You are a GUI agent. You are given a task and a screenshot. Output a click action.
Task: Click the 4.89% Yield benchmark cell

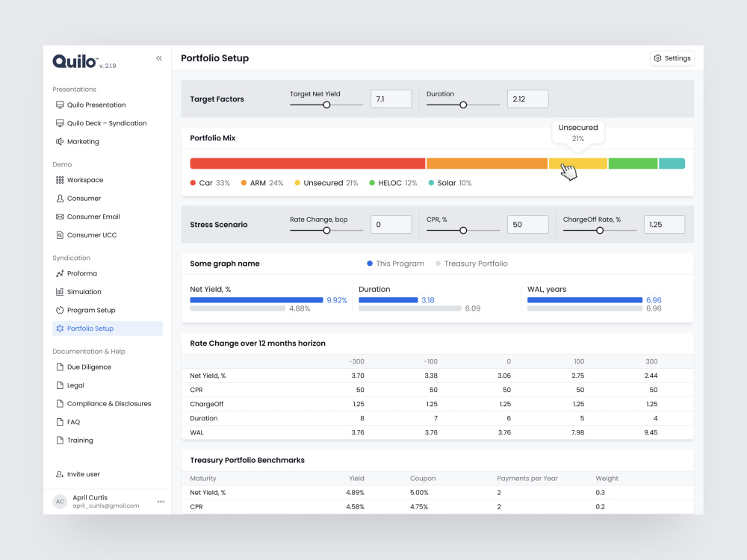click(355, 492)
